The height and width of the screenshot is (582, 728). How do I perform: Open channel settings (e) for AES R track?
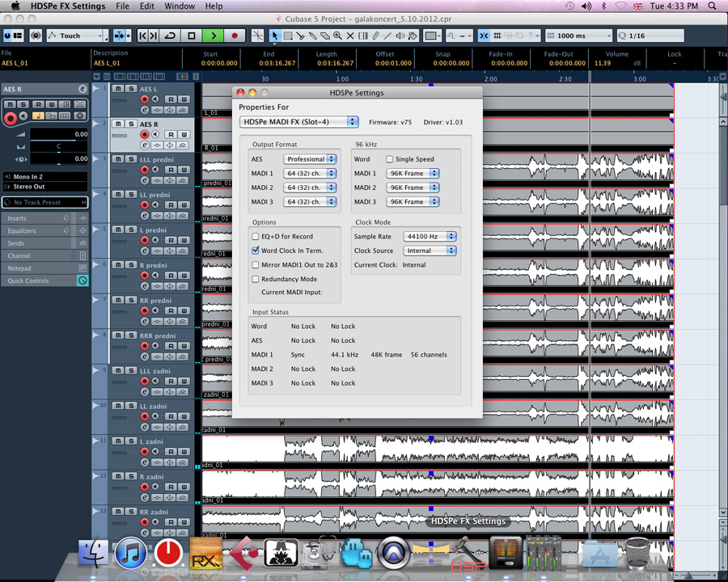pos(145,145)
